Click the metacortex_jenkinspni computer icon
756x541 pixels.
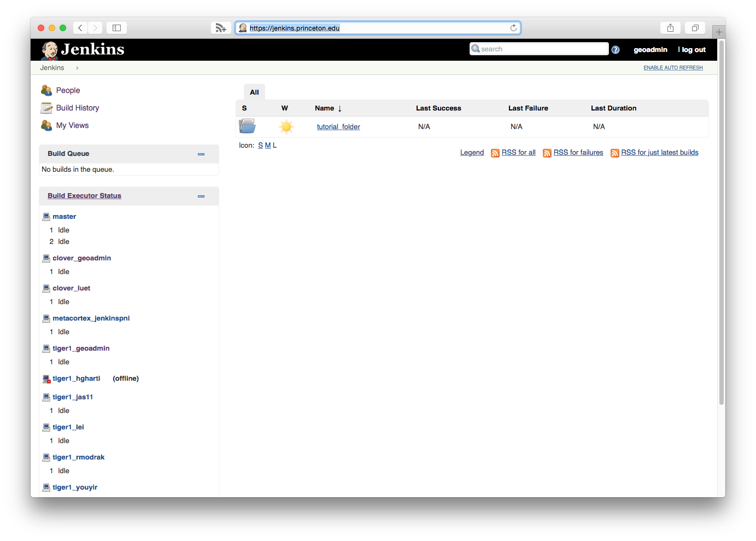(x=46, y=318)
